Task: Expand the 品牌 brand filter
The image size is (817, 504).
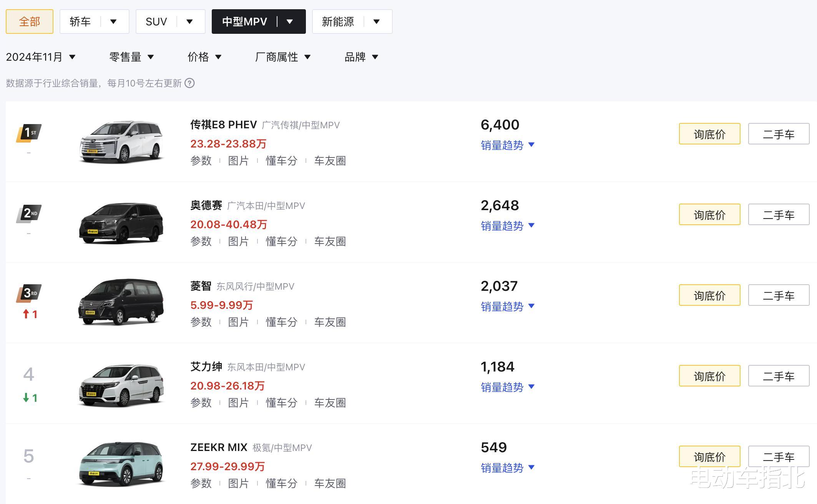Action: 361,57
